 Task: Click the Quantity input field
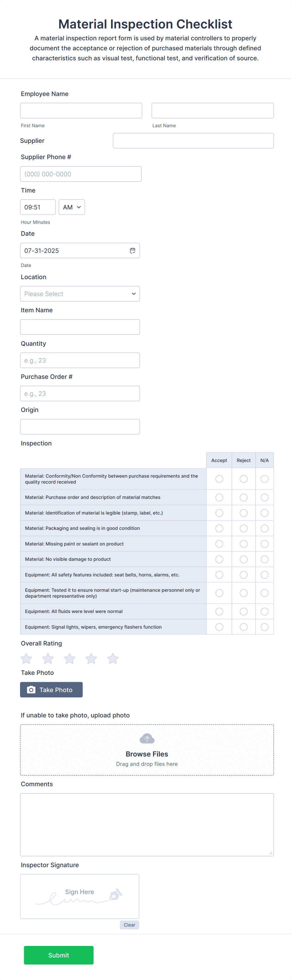80,360
